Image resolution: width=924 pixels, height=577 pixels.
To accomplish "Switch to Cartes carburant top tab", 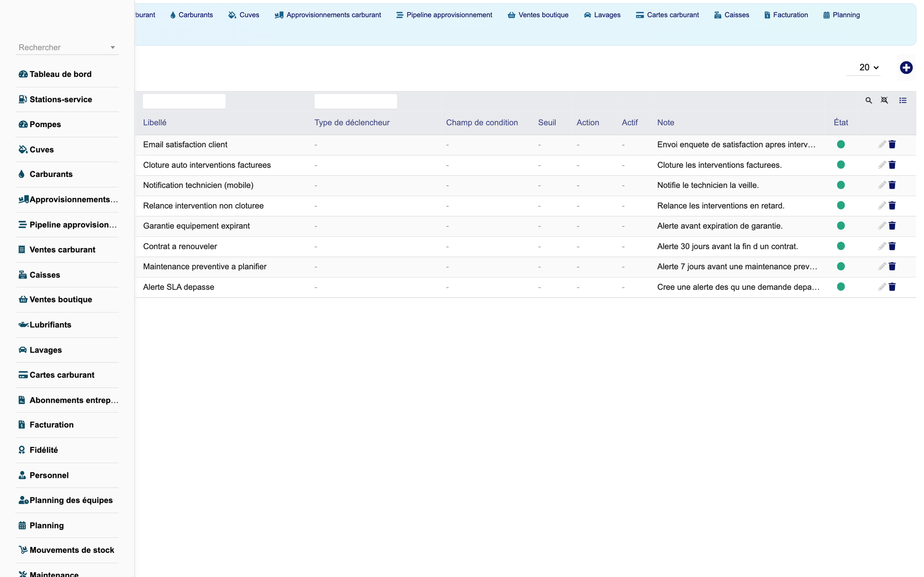I will pyautogui.click(x=667, y=15).
